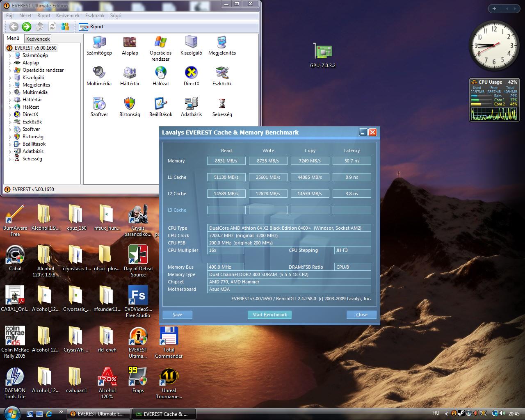The height and width of the screenshot is (420, 525).
Task: Expand the Háttértár tree node
Action: point(10,100)
